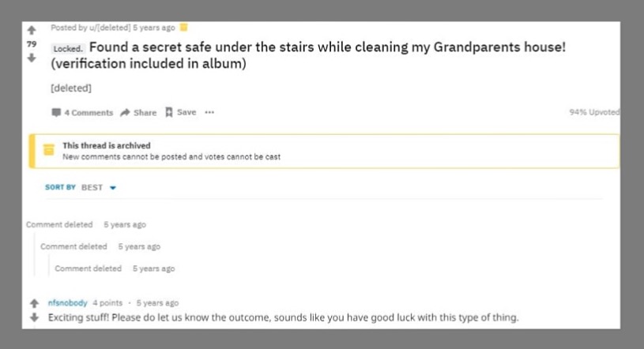Image resolution: width=644 pixels, height=349 pixels.
Task: Open nfsnobody comment's '5 years ago' permalink
Action: (157, 303)
